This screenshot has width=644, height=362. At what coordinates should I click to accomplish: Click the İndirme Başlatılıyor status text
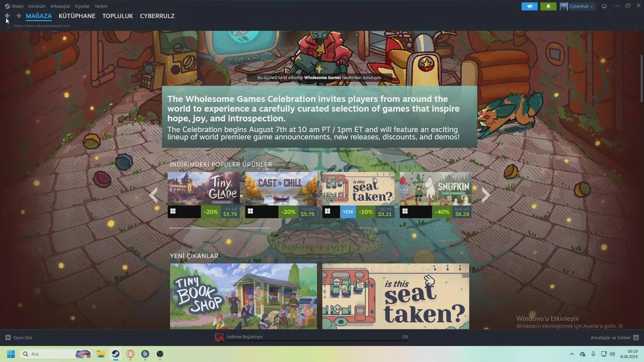(245, 337)
